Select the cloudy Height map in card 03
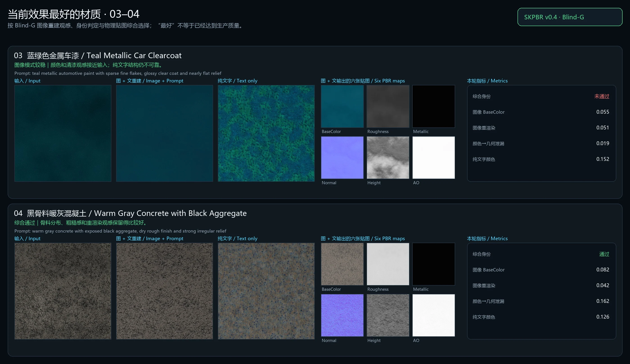 point(388,158)
